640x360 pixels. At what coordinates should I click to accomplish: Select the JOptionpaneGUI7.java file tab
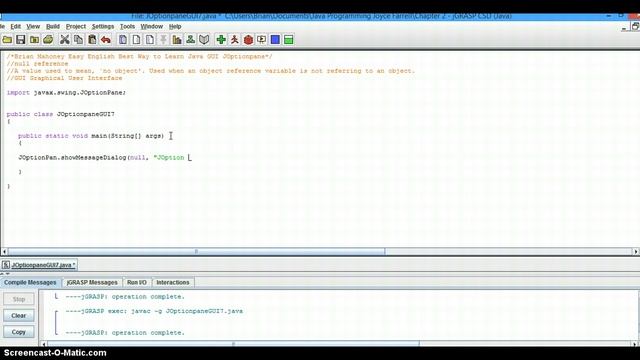pyautogui.click(x=39, y=265)
